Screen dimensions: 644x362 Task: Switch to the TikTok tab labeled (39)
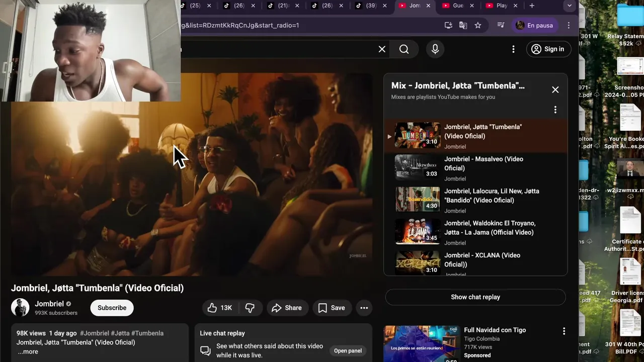(371, 6)
